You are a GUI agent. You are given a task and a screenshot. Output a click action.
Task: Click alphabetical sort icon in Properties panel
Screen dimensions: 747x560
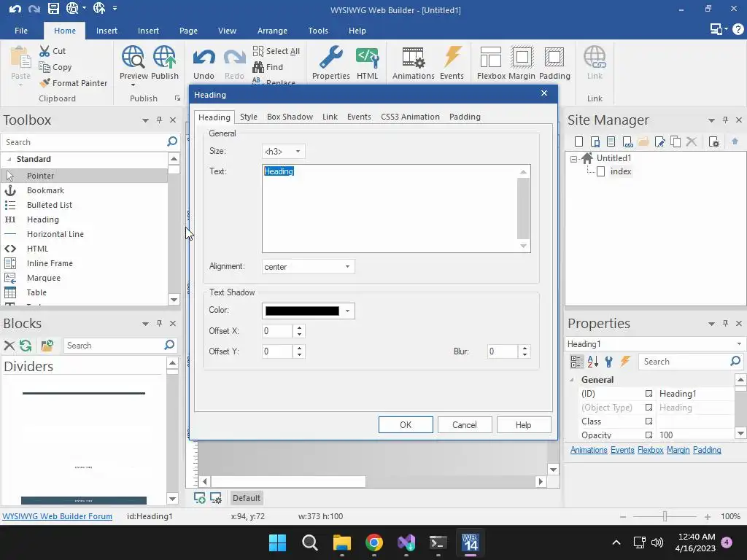[592, 362]
